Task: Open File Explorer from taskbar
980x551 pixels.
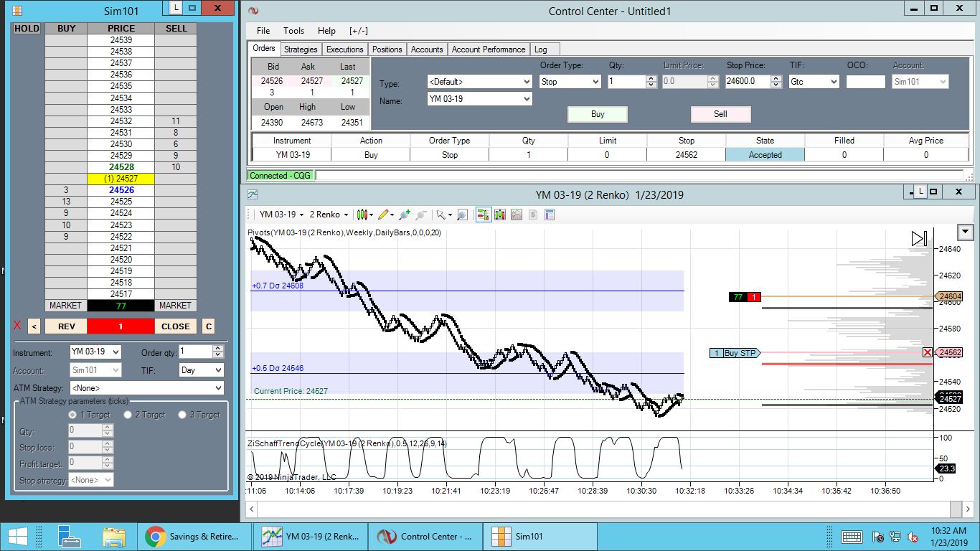Action: 113,536
